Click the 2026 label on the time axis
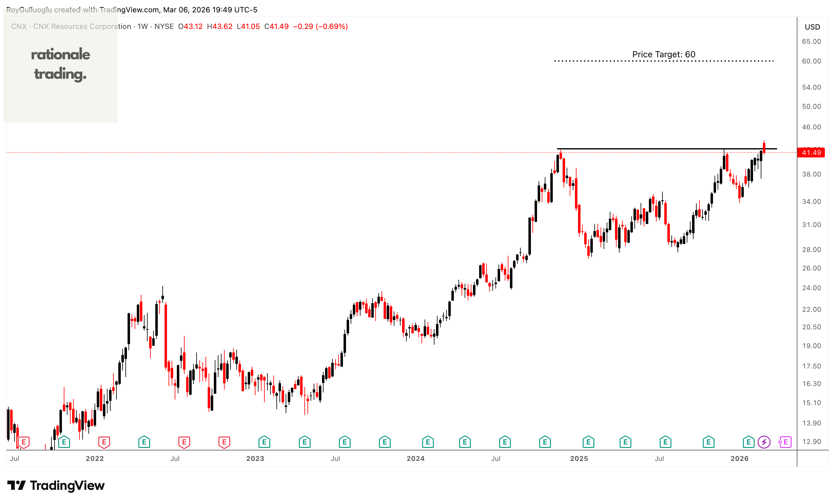835x504 pixels. pyautogui.click(x=739, y=459)
